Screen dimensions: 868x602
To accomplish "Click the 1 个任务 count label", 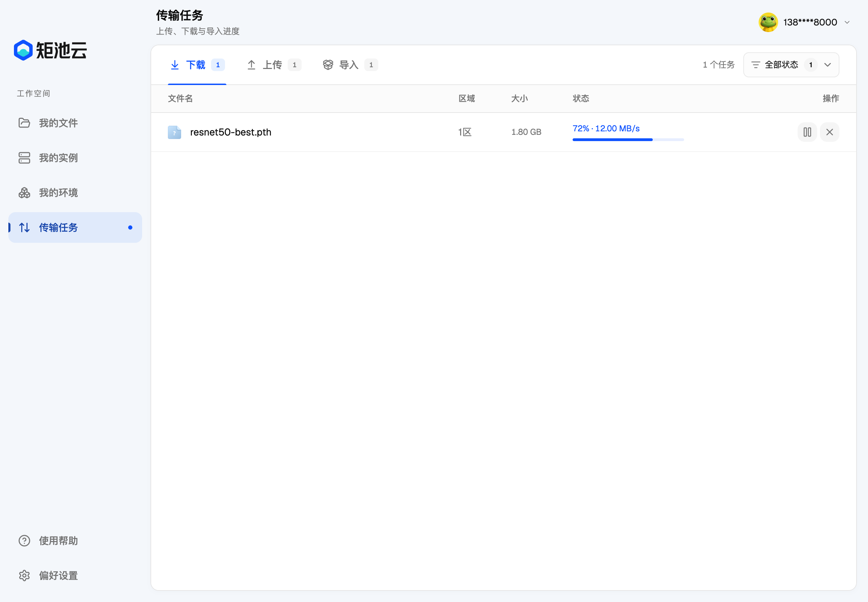I will (719, 65).
